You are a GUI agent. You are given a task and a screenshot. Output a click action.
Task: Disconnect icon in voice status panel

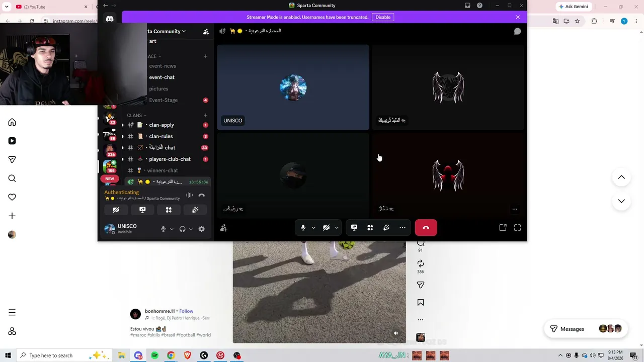[x=202, y=195]
